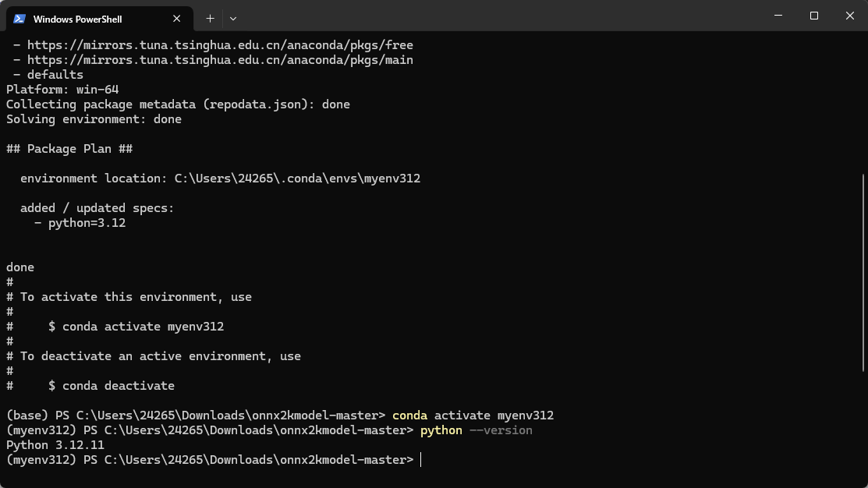Click the tsinghua anaconda pkgs/free URL

[x=220, y=45]
